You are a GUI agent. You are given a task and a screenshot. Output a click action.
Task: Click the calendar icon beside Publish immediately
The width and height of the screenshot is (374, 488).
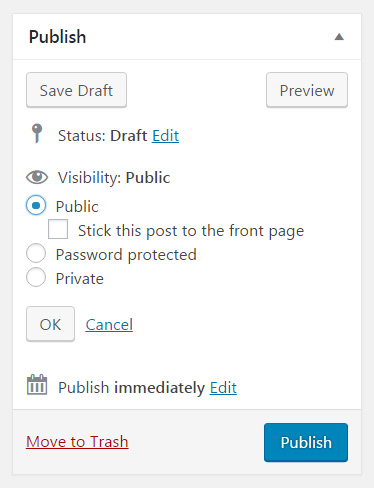(37, 385)
